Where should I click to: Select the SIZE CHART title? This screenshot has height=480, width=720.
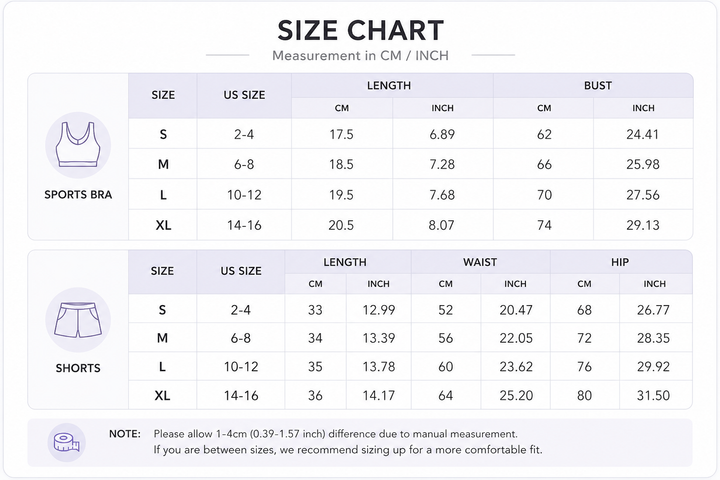(360, 30)
